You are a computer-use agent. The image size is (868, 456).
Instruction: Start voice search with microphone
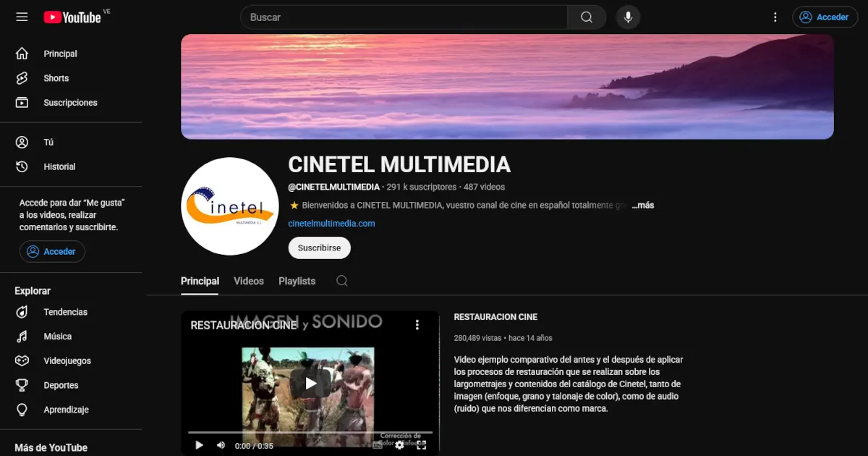pyautogui.click(x=628, y=17)
